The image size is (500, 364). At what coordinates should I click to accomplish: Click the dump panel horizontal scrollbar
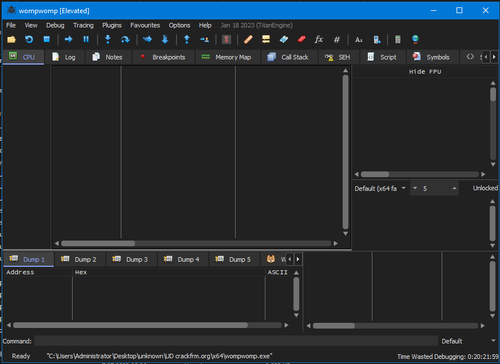tap(147, 325)
